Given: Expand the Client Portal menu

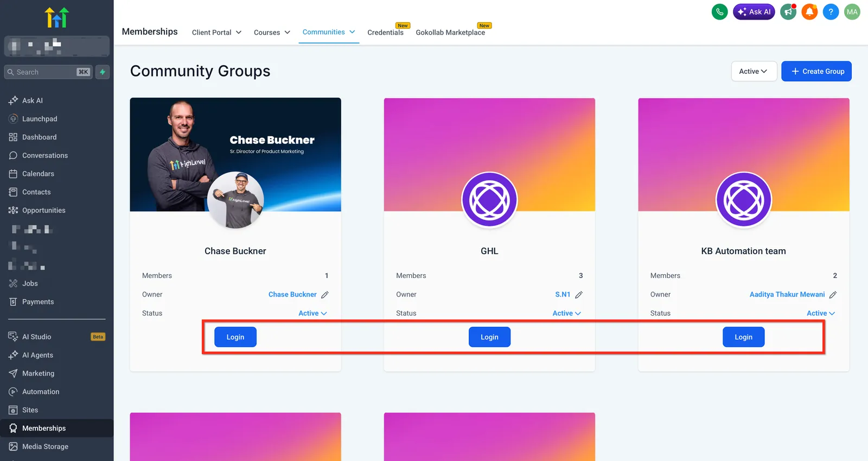Looking at the screenshot, I should [216, 33].
